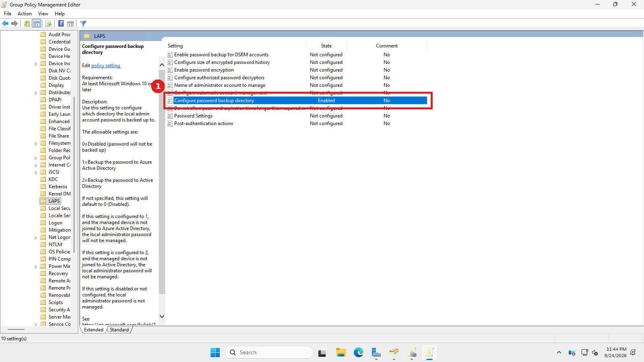Open notification center bell icon in tray
The width and height of the screenshot is (644, 362).
click(x=633, y=352)
